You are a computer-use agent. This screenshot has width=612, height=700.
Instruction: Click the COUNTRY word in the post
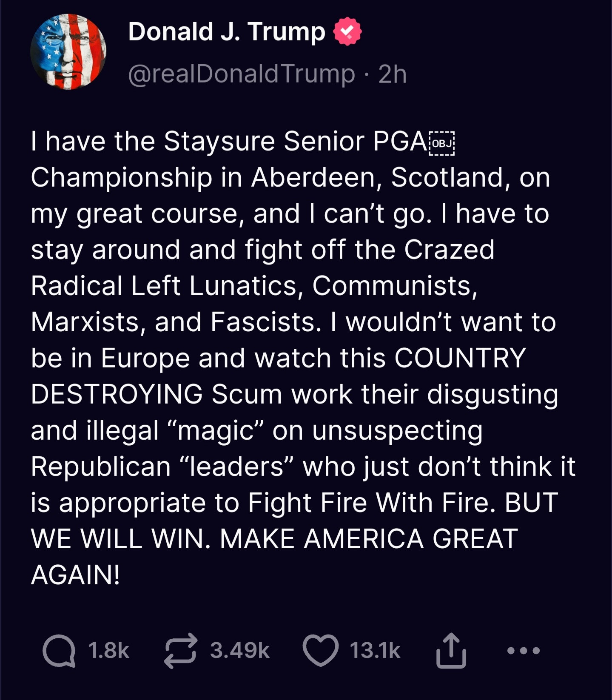(x=461, y=358)
